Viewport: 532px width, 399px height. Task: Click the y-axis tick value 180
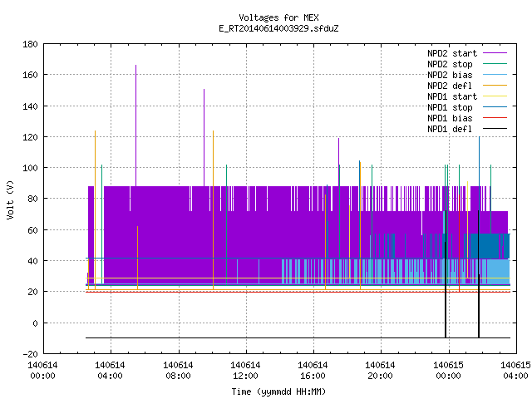[x=30, y=44]
